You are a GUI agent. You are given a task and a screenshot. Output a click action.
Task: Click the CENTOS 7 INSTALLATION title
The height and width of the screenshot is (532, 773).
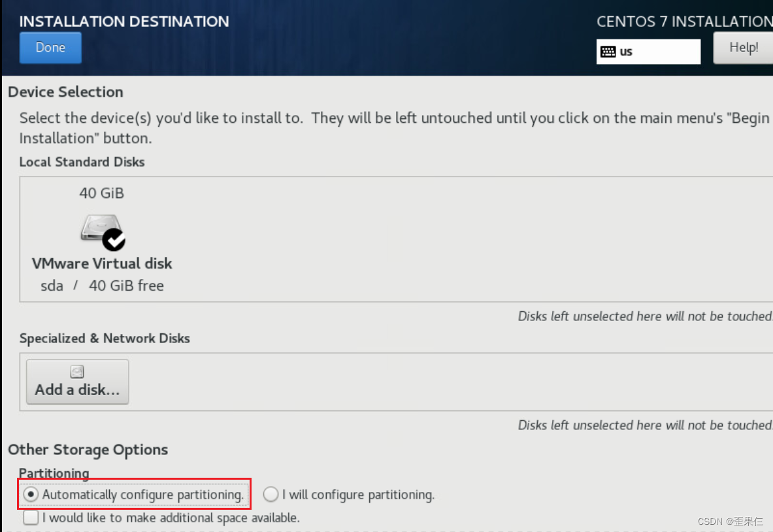[685, 21]
